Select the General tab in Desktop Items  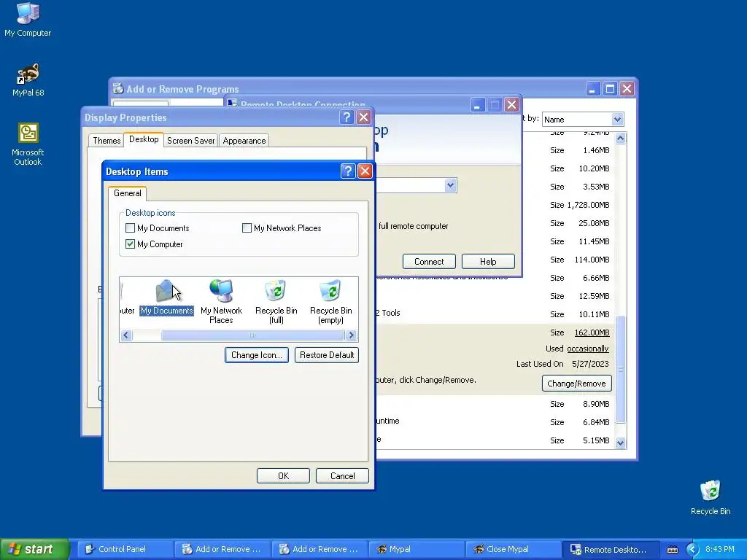click(x=127, y=192)
